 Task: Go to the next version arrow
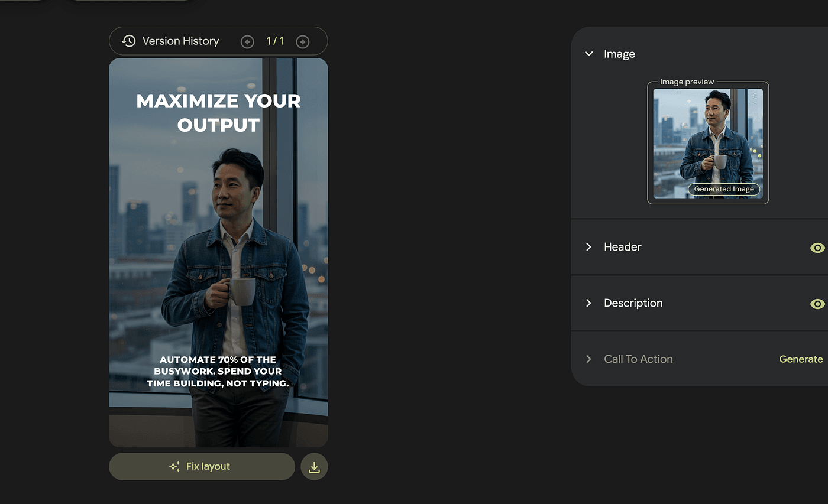coord(302,41)
